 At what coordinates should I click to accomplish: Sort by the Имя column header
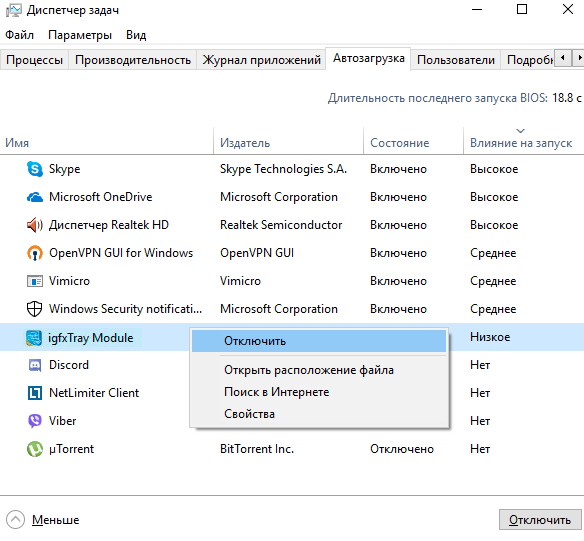(107, 141)
